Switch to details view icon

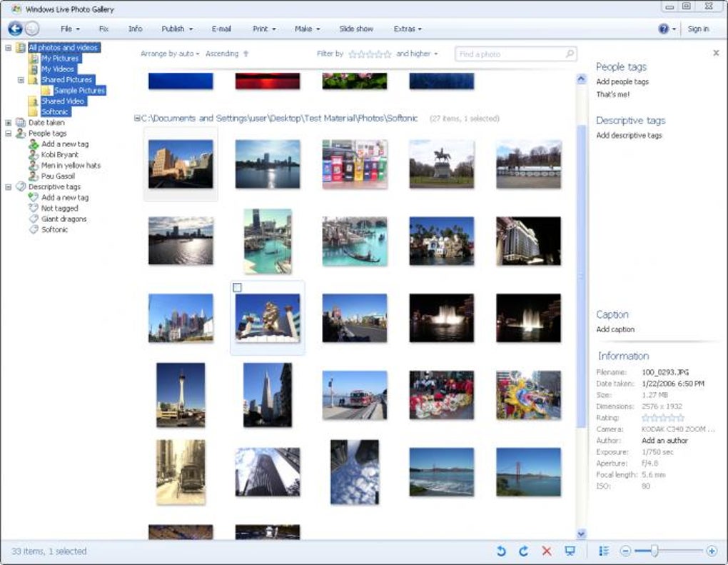(x=604, y=551)
